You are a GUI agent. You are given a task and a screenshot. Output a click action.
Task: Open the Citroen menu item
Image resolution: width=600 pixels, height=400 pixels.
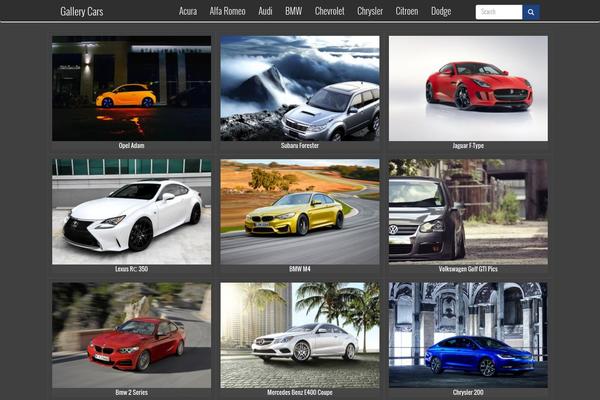[x=407, y=11]
